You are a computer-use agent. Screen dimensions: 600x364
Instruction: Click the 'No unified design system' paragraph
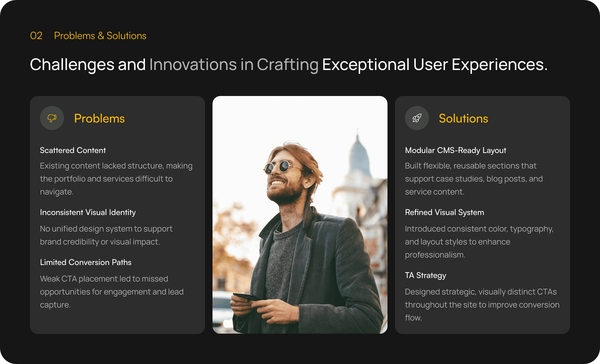106,235
